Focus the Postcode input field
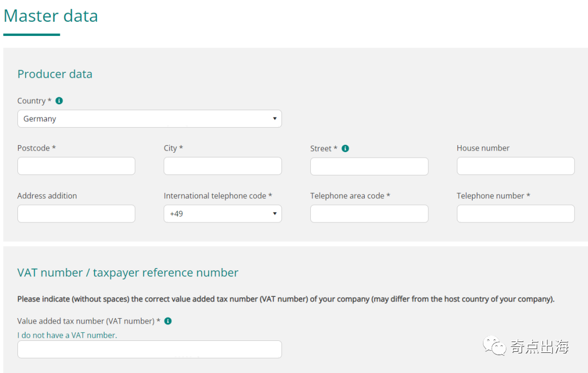This screenshot has height=373, width=588. [x=76, y=166]
